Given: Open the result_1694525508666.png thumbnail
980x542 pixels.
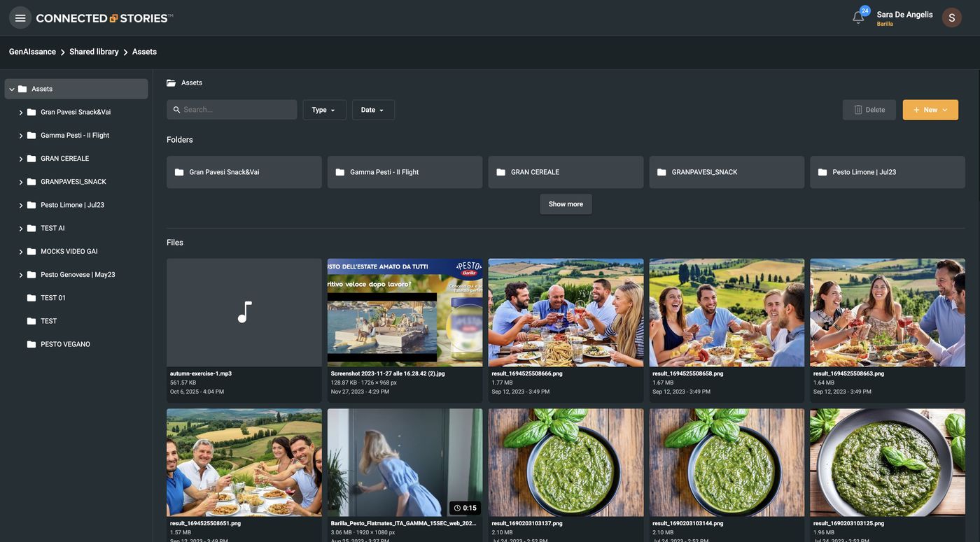Looking at the screenshot, I should coord(566,313).
